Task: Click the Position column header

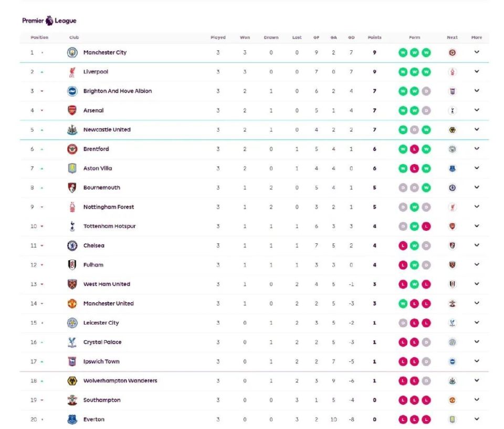Action: pos(39,38)
